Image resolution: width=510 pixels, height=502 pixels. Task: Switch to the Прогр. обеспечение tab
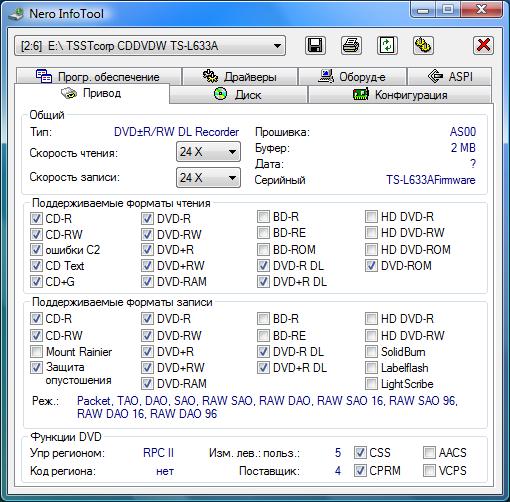pos(98,77)
